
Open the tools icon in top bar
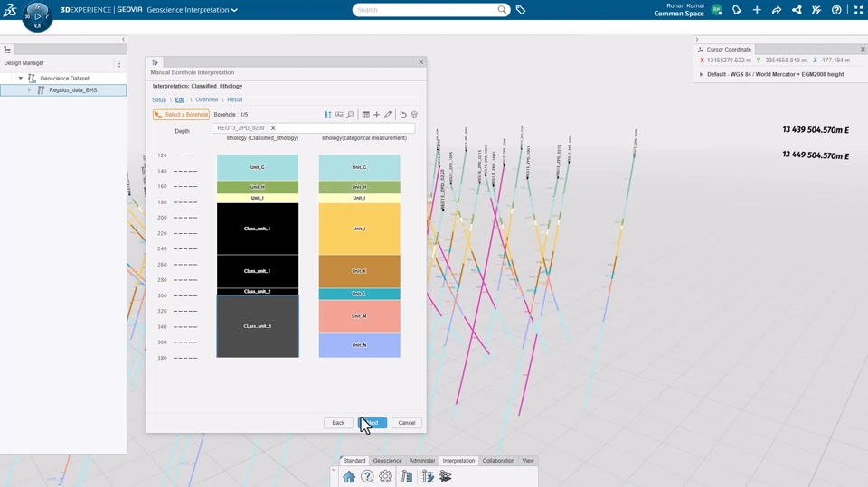tap(816, 10)
